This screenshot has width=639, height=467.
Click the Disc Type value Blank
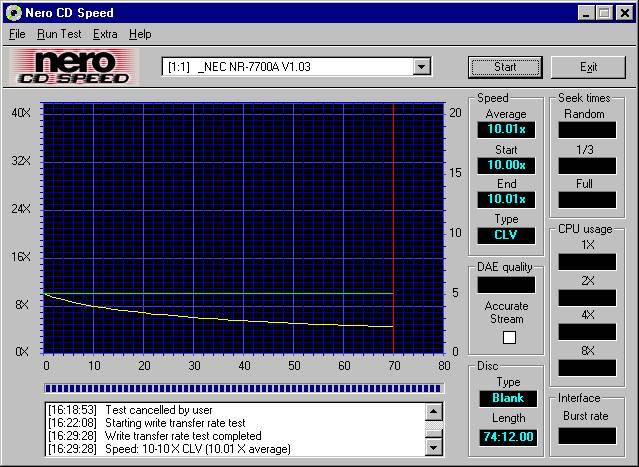[x=508, y=398]
